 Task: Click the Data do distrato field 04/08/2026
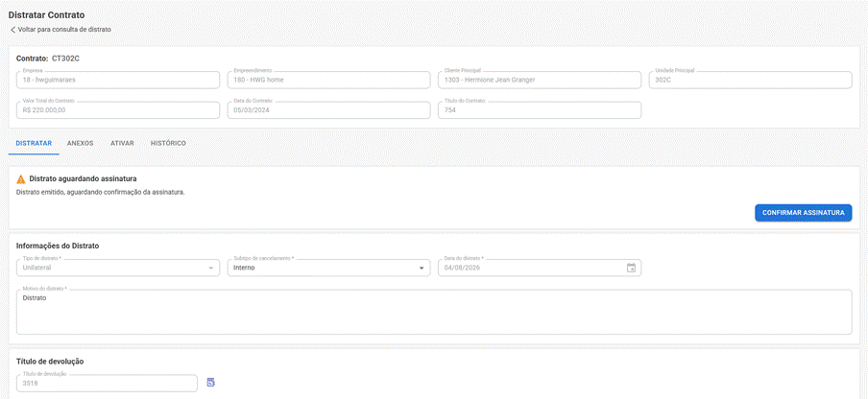[540, 268]
